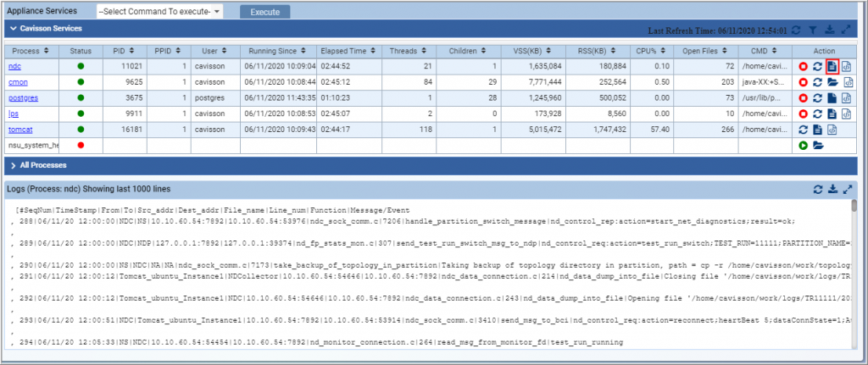Download the Cavisson Services table
This screenshot has height=365, width=868.
[830, 30]
